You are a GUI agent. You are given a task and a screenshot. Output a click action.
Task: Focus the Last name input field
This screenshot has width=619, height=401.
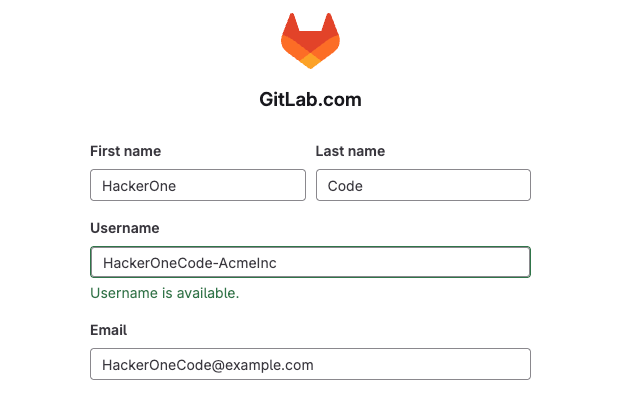pos(422,185)
